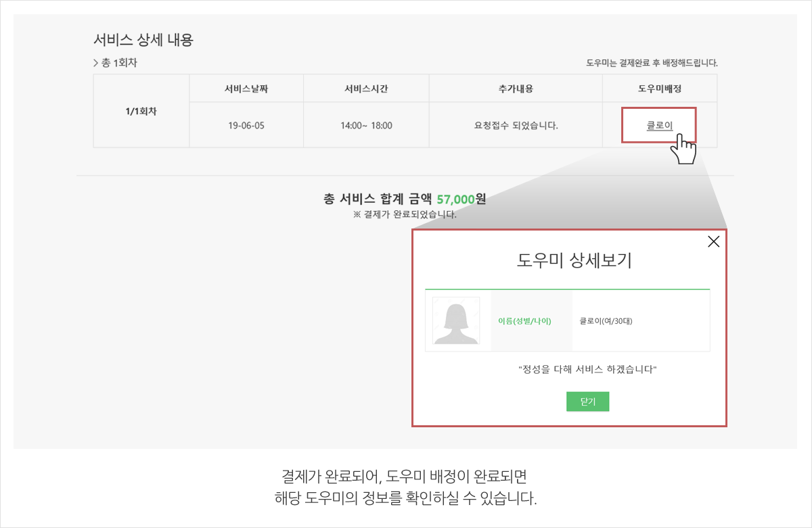Click the 19-06-05 date cell

pyautogui.click(x=246, y=125)
